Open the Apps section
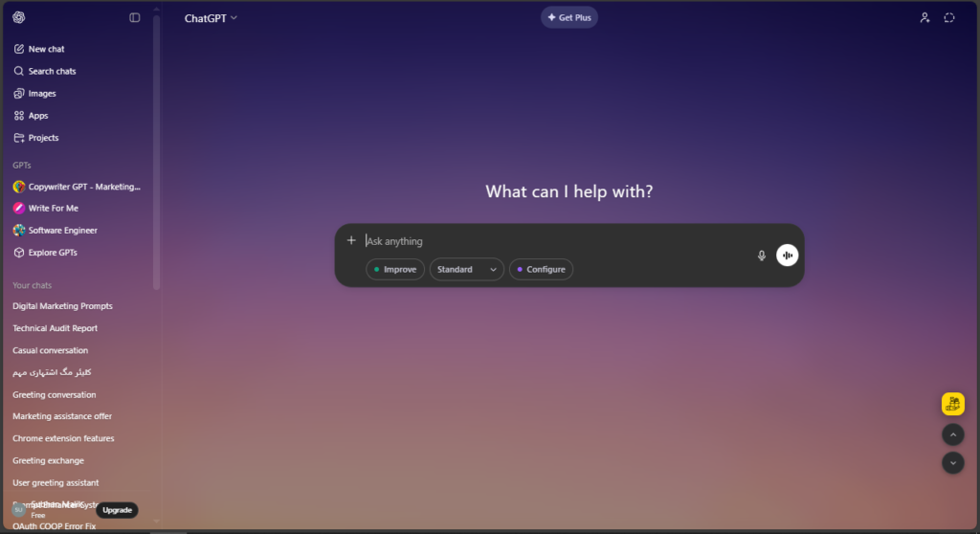This screenshot has height=534, width=980. [x=38, y=116]
